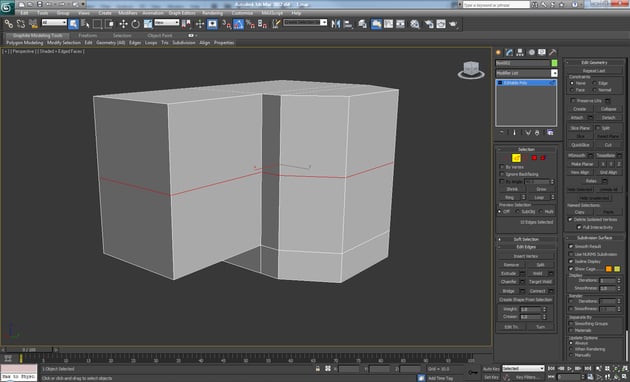630x382 pixels.
Task: Switch to the Freeform ribbon tab
Action: click(88, 35)
